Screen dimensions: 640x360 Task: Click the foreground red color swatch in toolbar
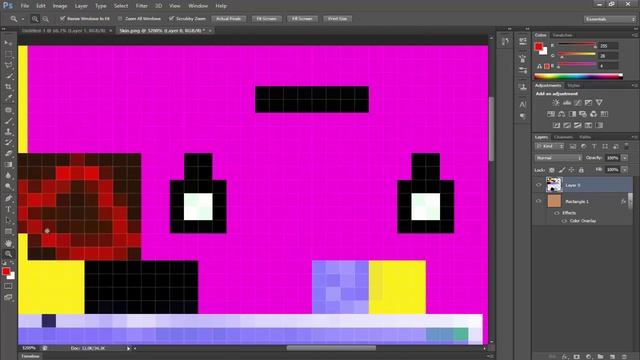(6, 272)
